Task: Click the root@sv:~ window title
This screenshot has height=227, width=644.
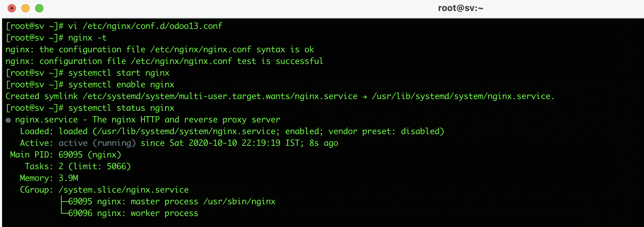Action: tap(460, 8)
